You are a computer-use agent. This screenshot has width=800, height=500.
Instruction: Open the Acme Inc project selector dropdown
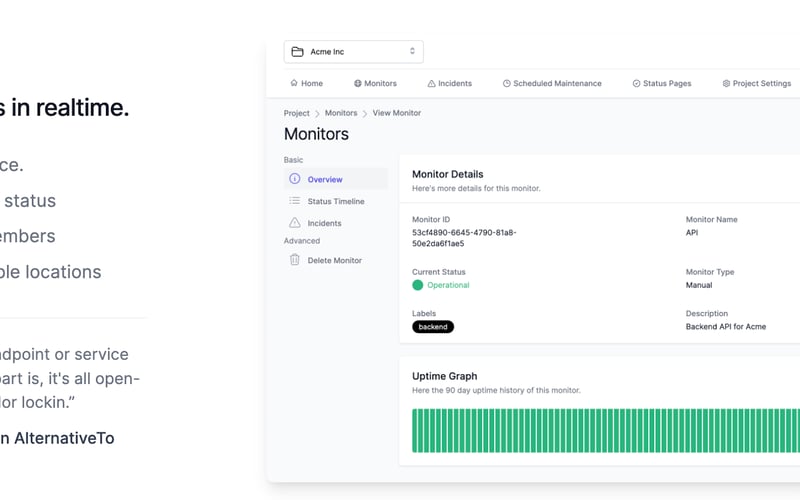(353, 52)
